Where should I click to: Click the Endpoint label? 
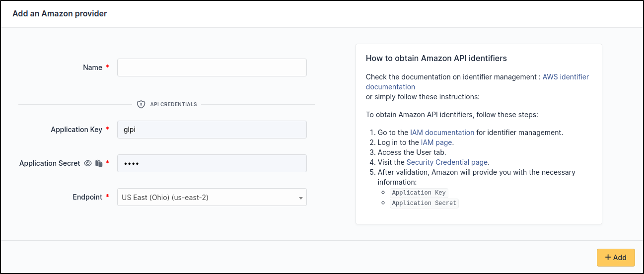[x=87, y=197]
